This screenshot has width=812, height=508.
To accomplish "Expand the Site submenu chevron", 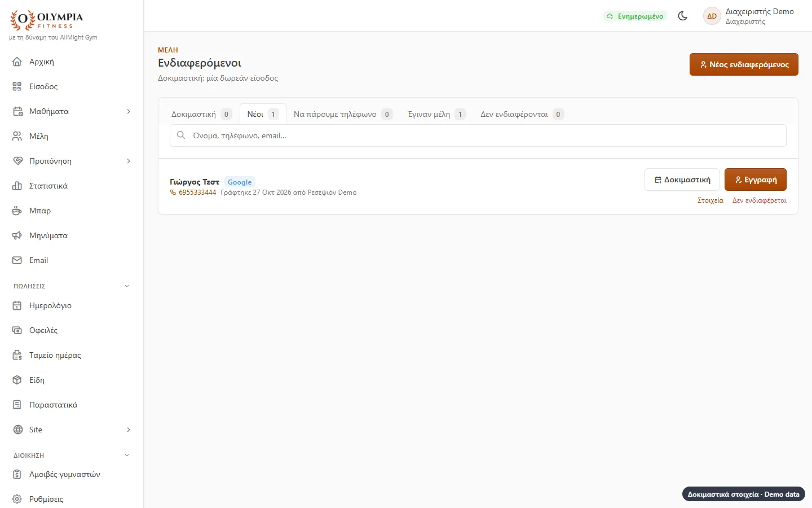I will point(129,430).
